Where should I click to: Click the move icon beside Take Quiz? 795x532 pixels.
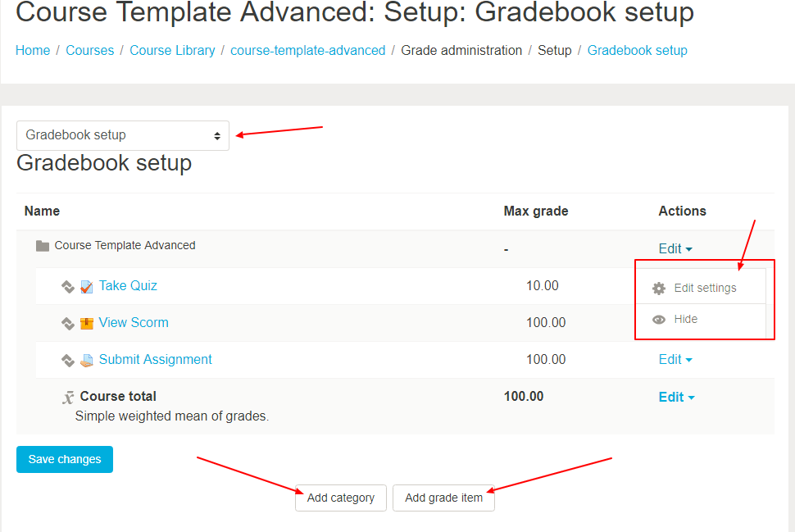(x=68, y=287)
